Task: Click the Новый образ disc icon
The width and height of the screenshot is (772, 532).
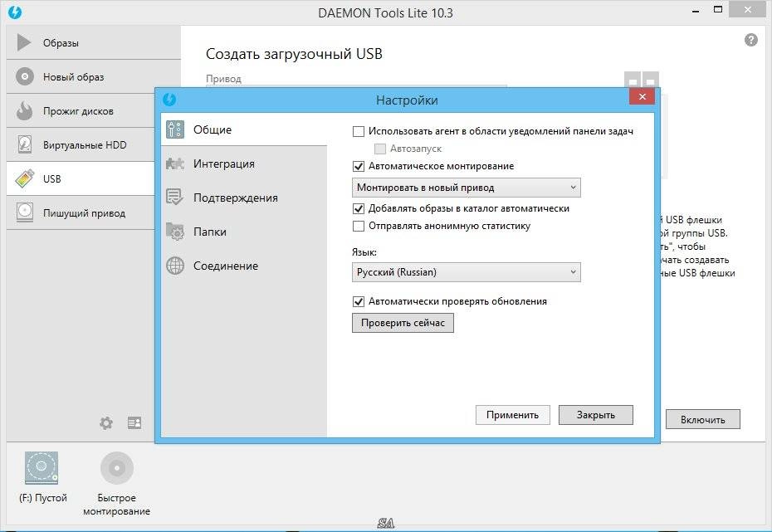Action: click(25, 76)
